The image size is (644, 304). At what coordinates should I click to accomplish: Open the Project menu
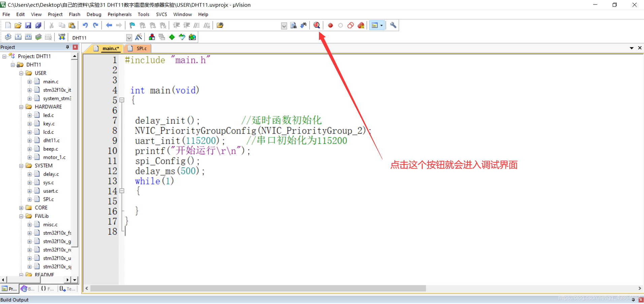[55, 14]
